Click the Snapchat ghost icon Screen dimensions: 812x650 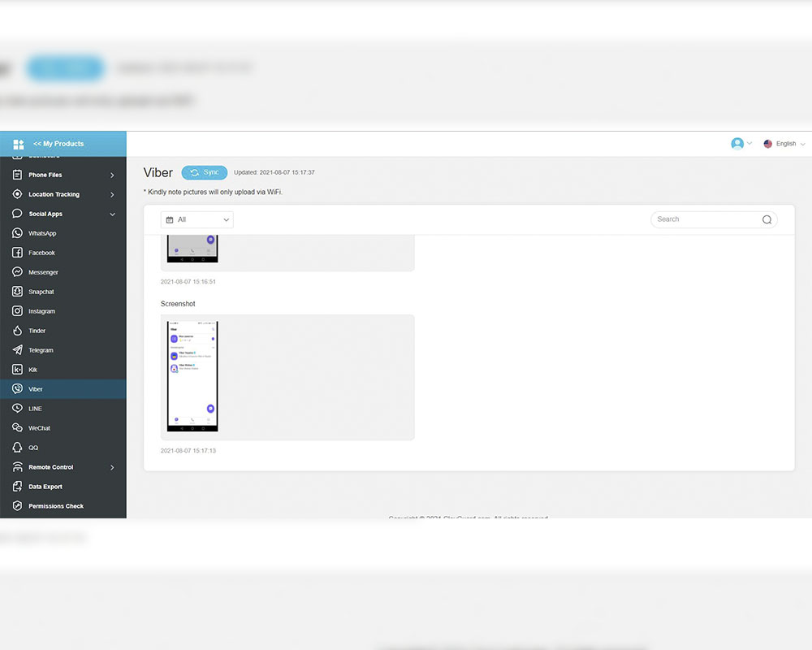17,292
